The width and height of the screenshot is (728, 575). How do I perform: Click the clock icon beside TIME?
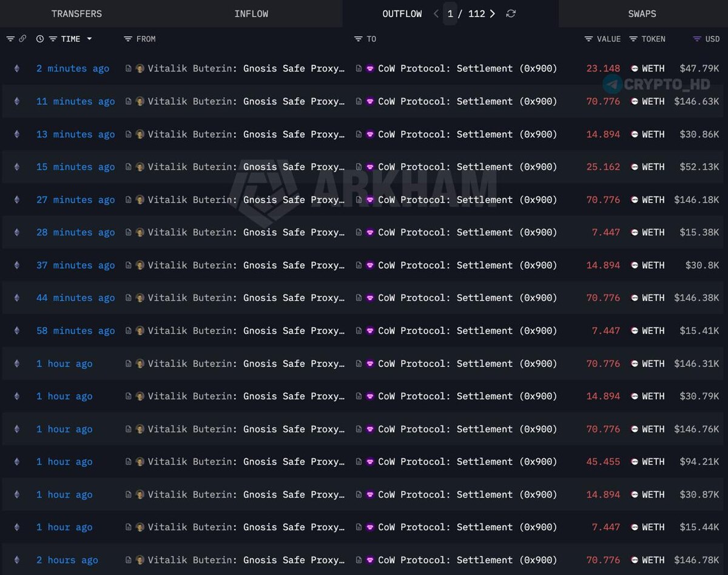click(40, 39)
